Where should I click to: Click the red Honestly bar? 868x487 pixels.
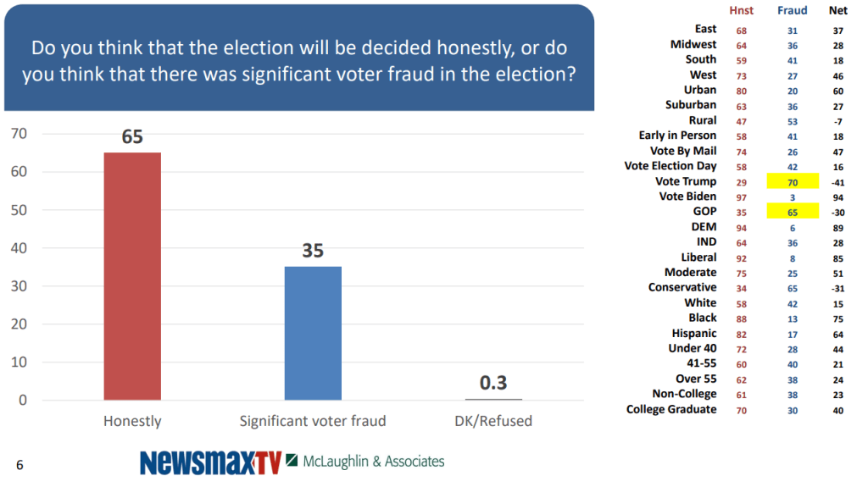point(132,276)
